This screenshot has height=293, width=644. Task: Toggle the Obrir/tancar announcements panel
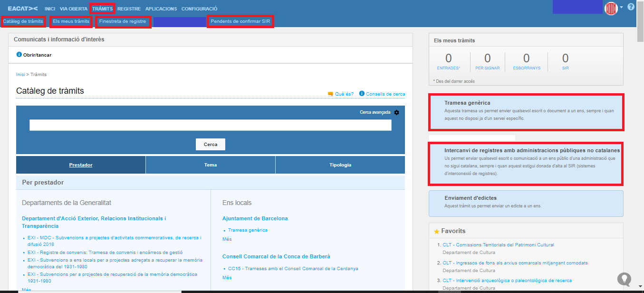(37, 55)
